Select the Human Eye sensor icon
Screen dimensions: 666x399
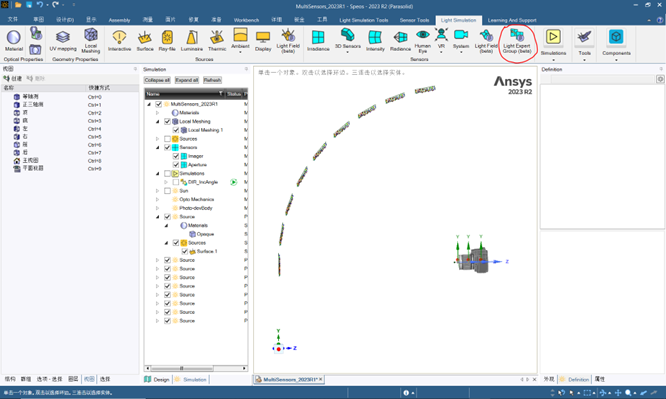click(422, 41)
